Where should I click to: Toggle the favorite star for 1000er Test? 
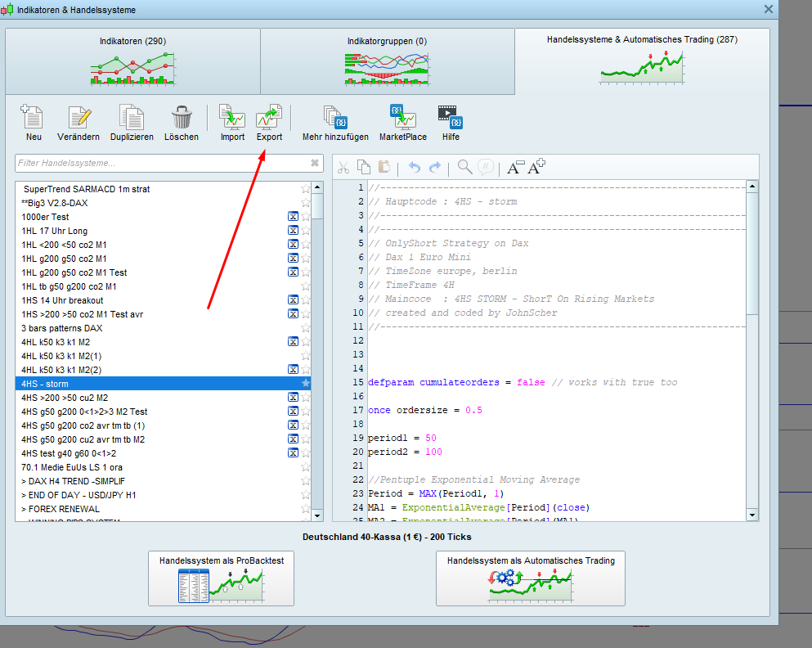[306, 217]
